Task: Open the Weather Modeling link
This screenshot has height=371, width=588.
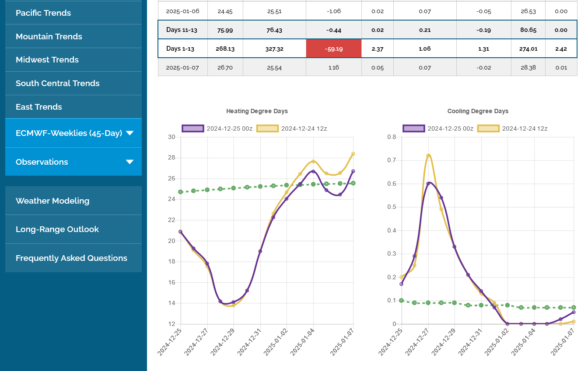Action: click(52, 201)
